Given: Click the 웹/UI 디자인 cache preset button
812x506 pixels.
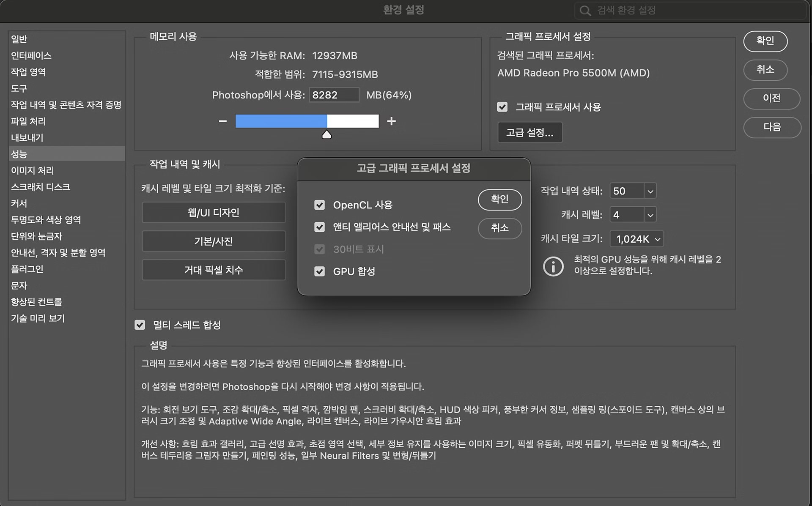Looking at the screenshot, I should pos(214,212).
